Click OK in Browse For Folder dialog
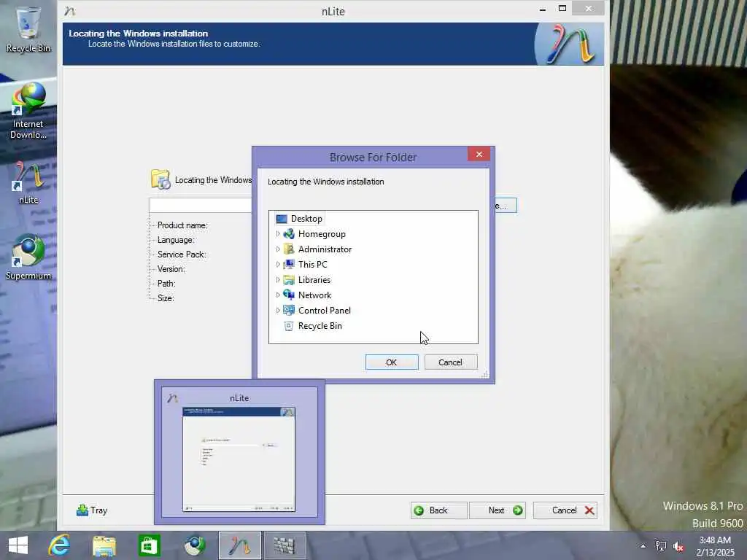 tap(392, 362)
